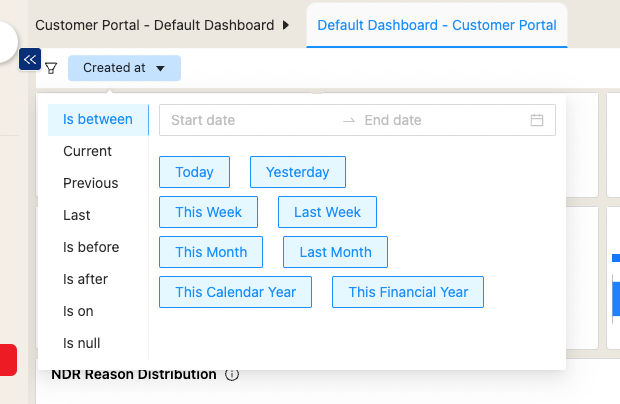
Task: Expand the Created at filter dropdown
Action: coord(124,68)
